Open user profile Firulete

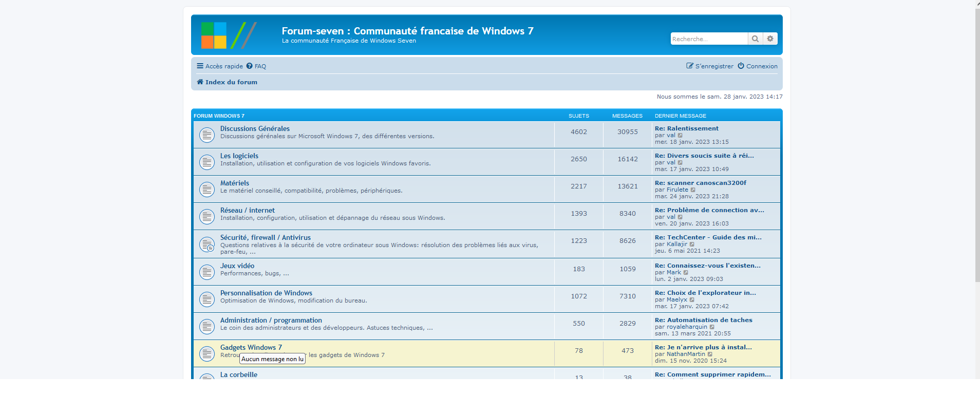point(677,190)
